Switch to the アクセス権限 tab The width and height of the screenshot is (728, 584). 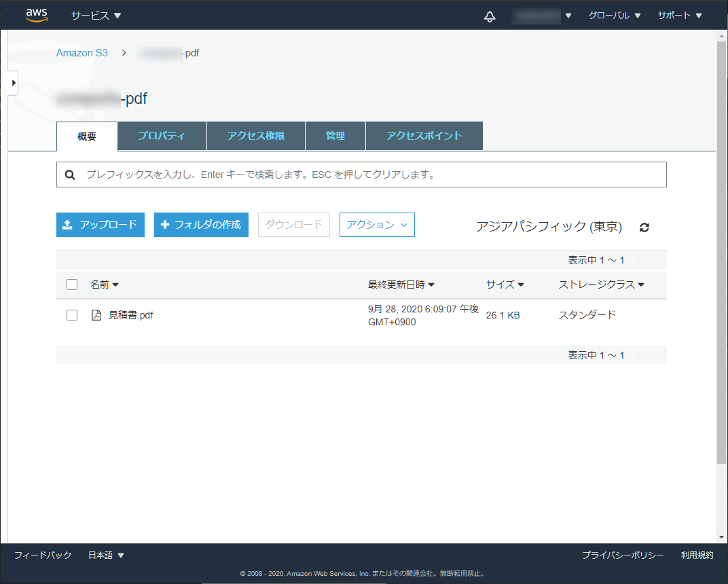click(x=256, y=136)
